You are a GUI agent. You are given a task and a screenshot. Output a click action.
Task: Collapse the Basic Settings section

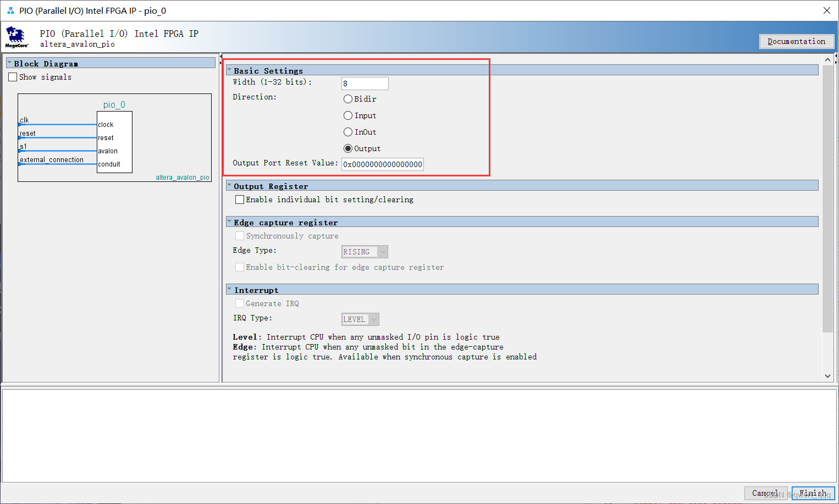tap(229, 70)
